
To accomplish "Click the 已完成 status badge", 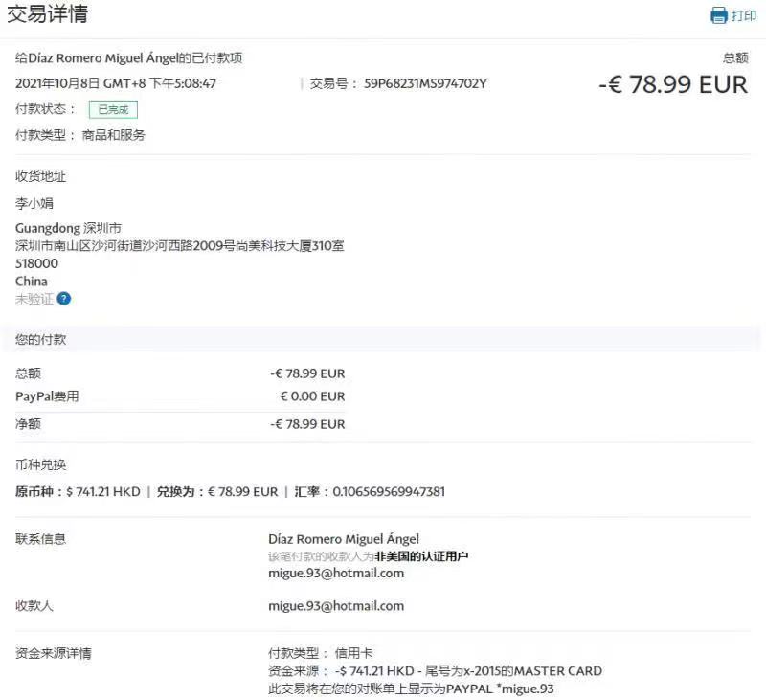I will point(113,109).
